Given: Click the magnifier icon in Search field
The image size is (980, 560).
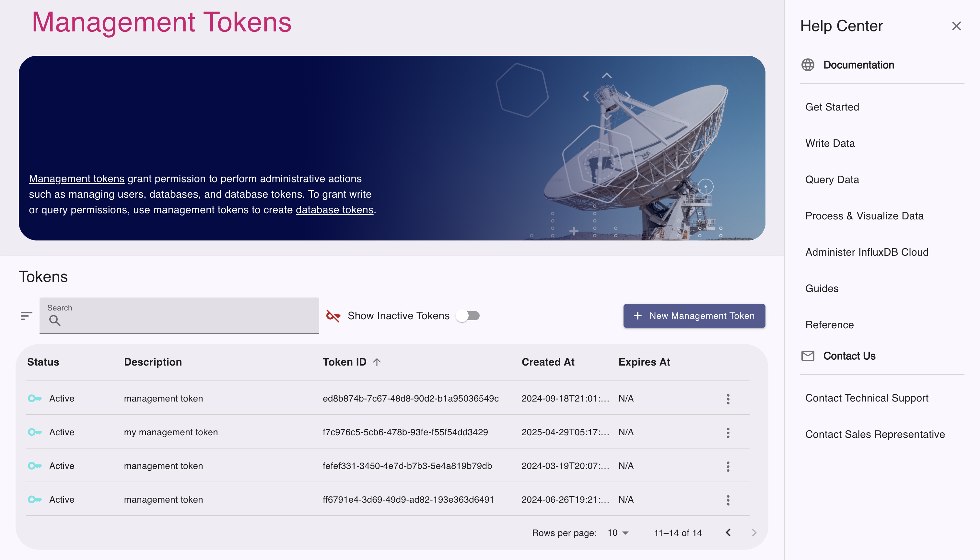Looking at the screenshot, I should pyautogui.click(x=55, y=321).
